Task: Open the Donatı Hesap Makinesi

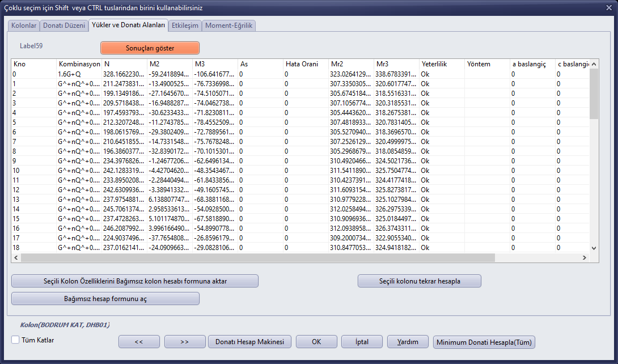Action: tap(249, 342)
